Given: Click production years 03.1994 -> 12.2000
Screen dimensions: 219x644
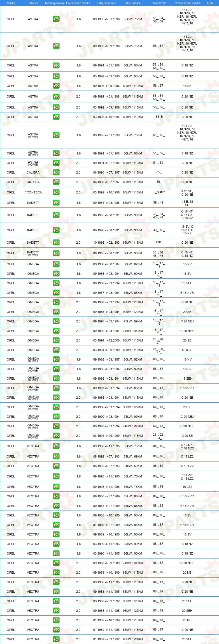Looking at the screenshot, I should 106,340.
